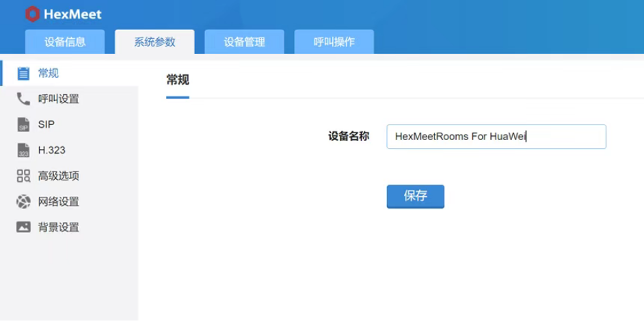
Task: Open the 设备管理 tab
Action: [x=244, y=42]
